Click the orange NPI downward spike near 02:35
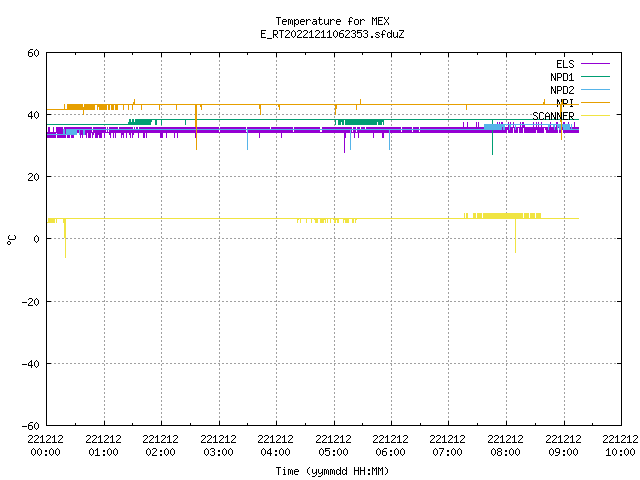 (x=196, y=127)
